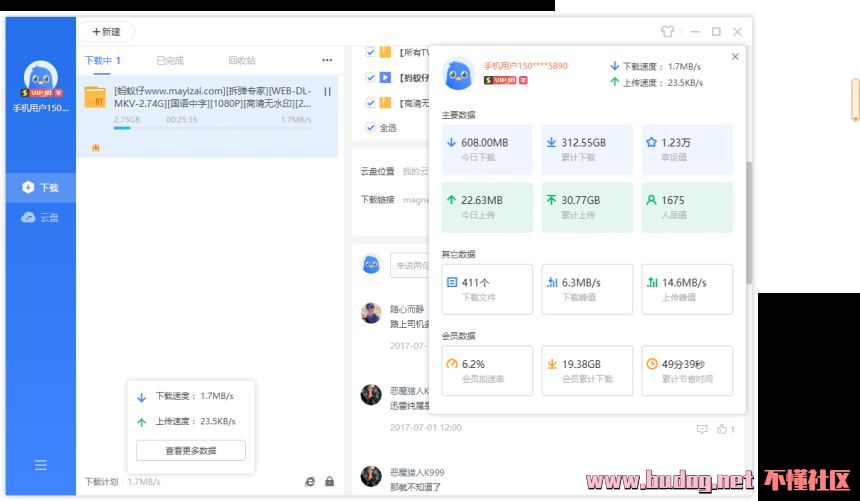Screen dimensions: 860x501
Task: Switch to the 已完成 tab
Action: (170, 61)
